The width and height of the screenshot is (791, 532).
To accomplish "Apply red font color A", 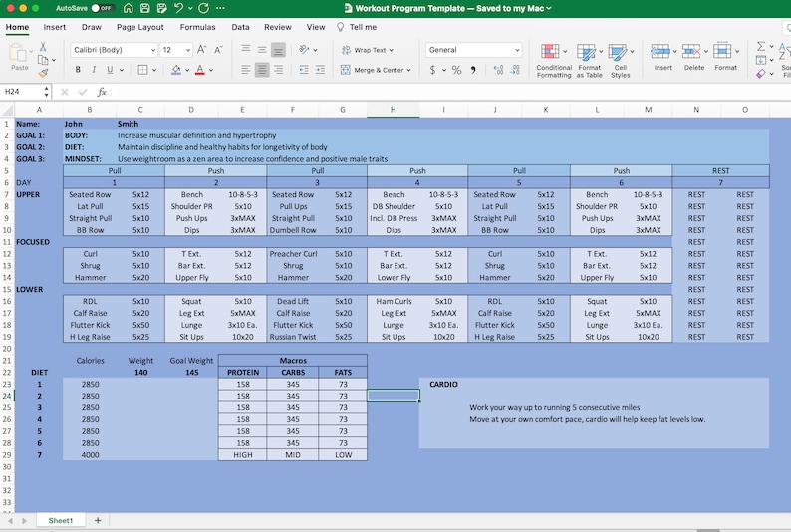I will (x=200, y=70).
